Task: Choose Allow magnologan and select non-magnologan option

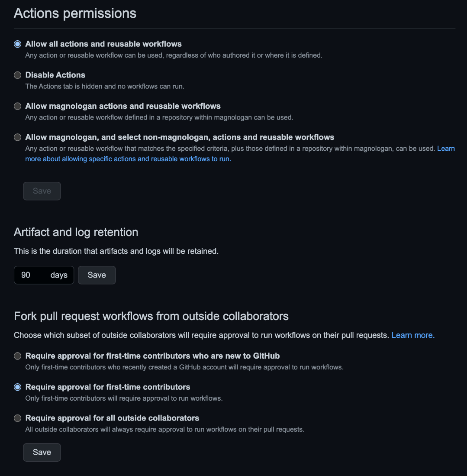Action: pos(17,137)
